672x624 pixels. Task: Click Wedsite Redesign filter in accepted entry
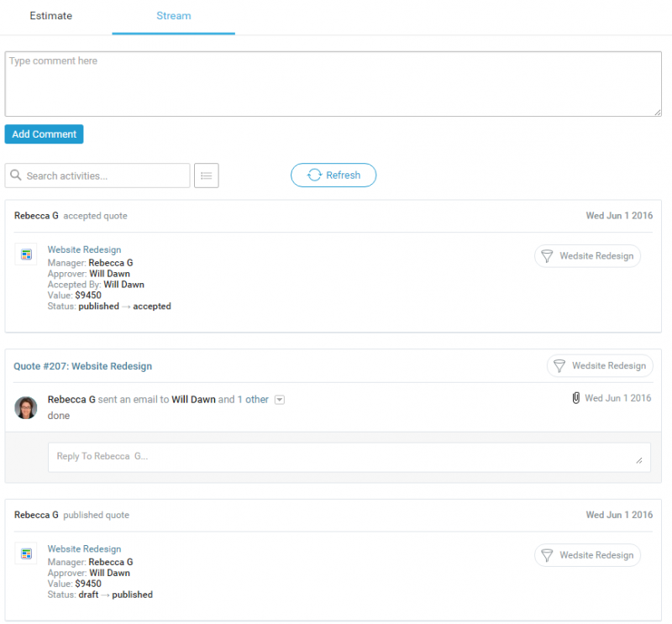point(587,256)
